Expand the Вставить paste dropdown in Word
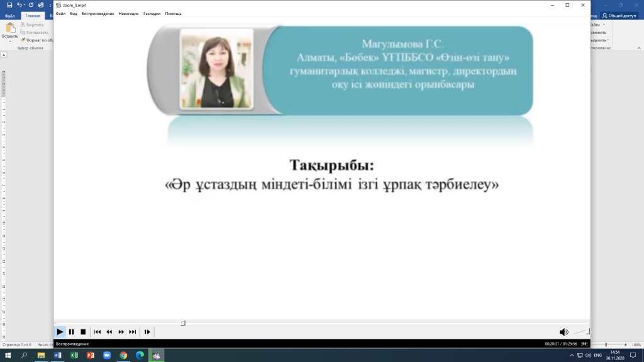644x362 pixels. click(10, 41)
